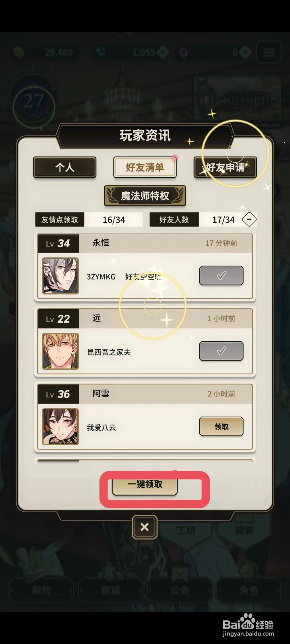Screen dimensions: 290x644
Task: Toggle the claimed checkmark for 永恒
Action: (221, 276)
